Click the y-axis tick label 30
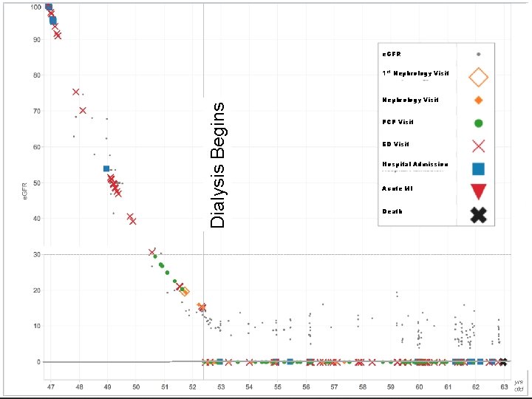Image resolution: width=532 pixels, height=399 pixels. click(37, 255)
